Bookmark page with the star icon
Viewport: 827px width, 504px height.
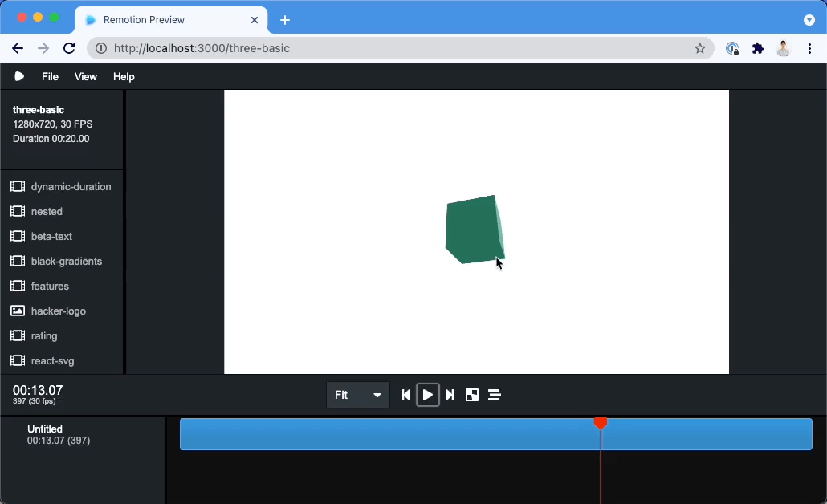click(700, 48)
